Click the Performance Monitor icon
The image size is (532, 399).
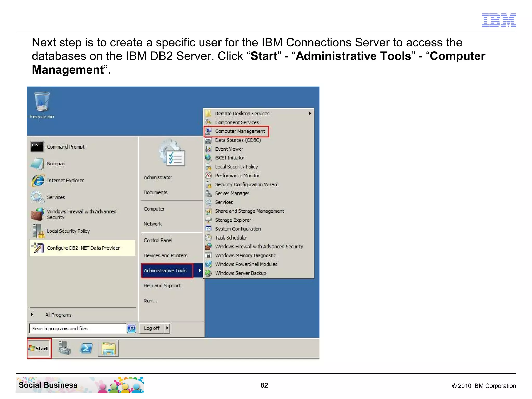[x=208, y=176]
